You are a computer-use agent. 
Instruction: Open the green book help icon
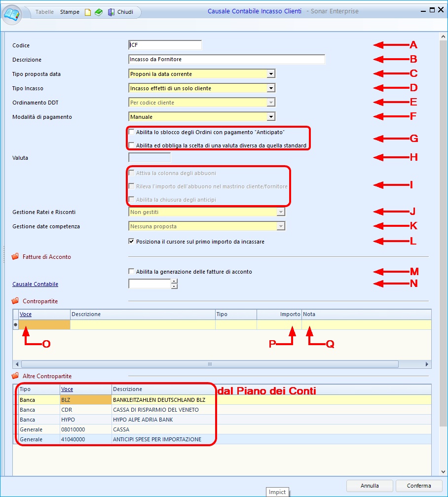coord(99,12)
